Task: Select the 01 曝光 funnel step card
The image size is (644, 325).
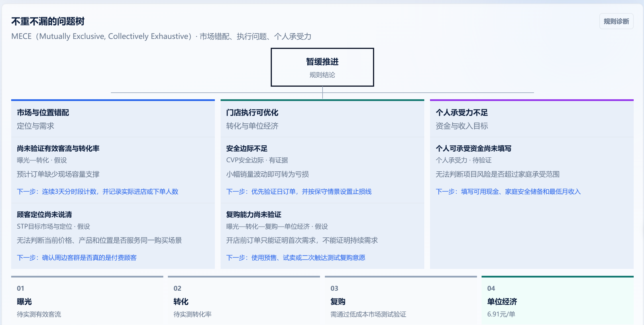Action: 87,300
